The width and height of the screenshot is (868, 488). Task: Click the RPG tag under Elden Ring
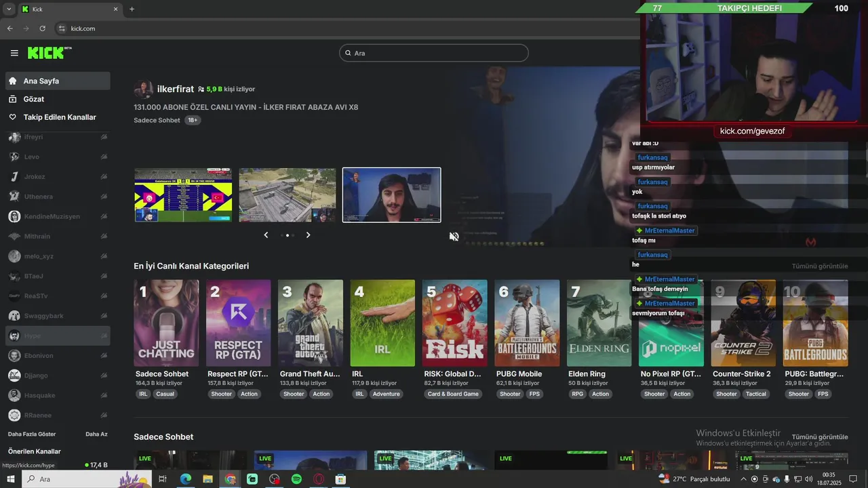577,394
